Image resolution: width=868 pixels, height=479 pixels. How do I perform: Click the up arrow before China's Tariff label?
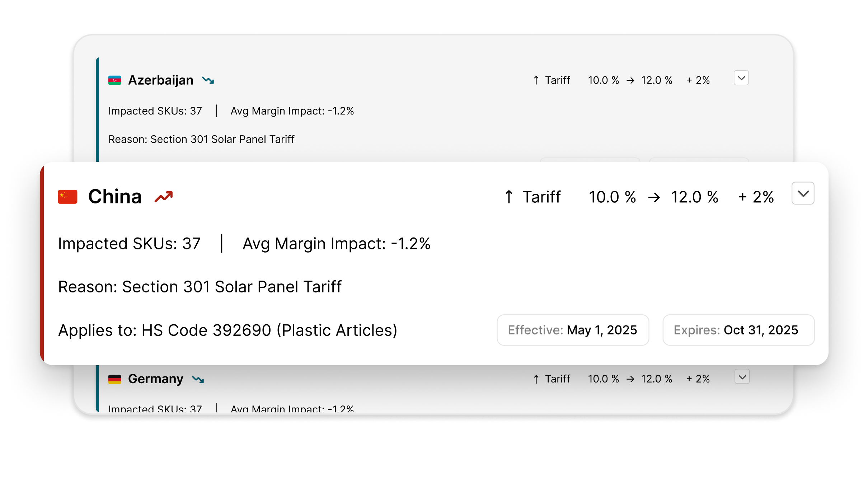pos(509,197)
